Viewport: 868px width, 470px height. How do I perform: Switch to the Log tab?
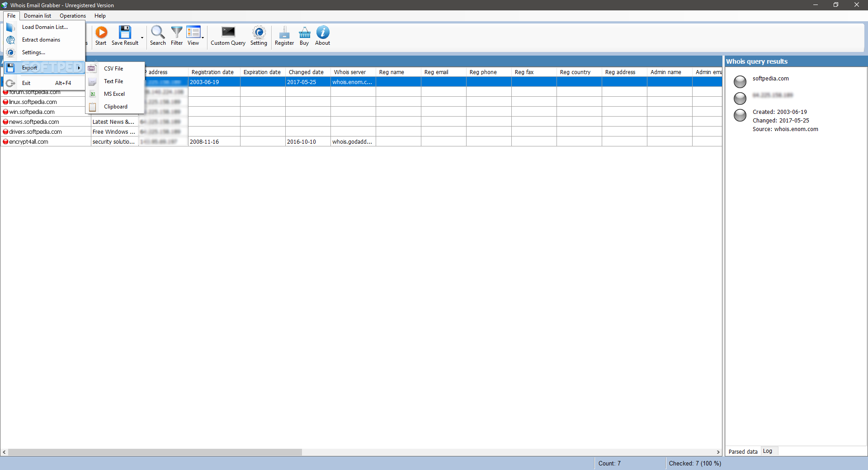point(768,451)
